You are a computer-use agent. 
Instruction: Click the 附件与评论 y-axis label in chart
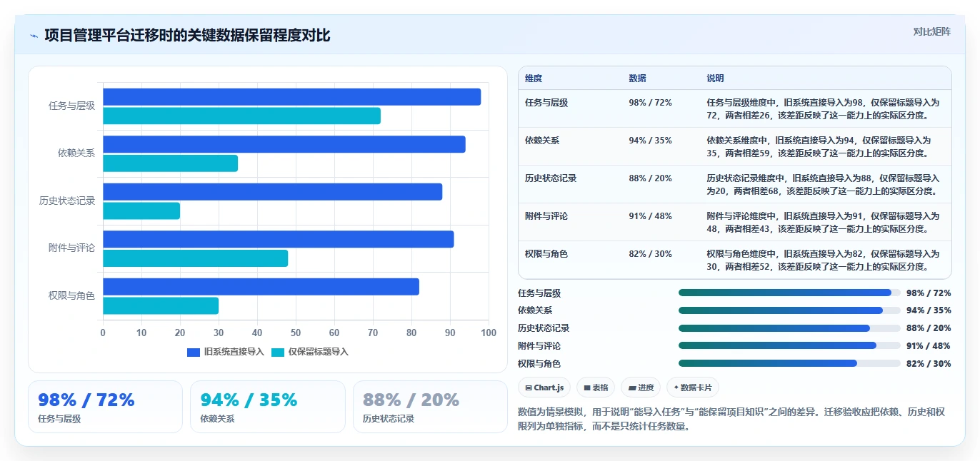71,248
